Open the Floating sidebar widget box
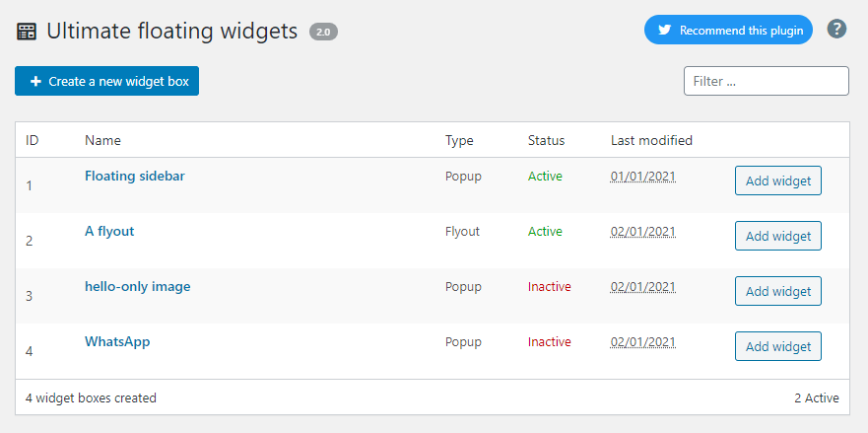868x433 pixels. pyautogui.click(x=135, y=177)
